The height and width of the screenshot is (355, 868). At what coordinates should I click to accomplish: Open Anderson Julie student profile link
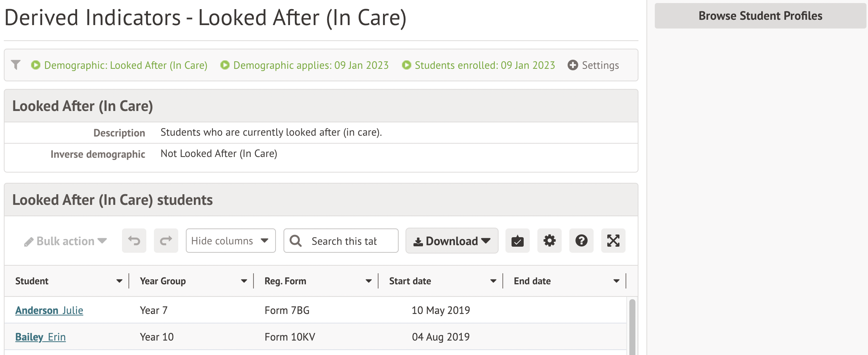(x=49, y=311)
